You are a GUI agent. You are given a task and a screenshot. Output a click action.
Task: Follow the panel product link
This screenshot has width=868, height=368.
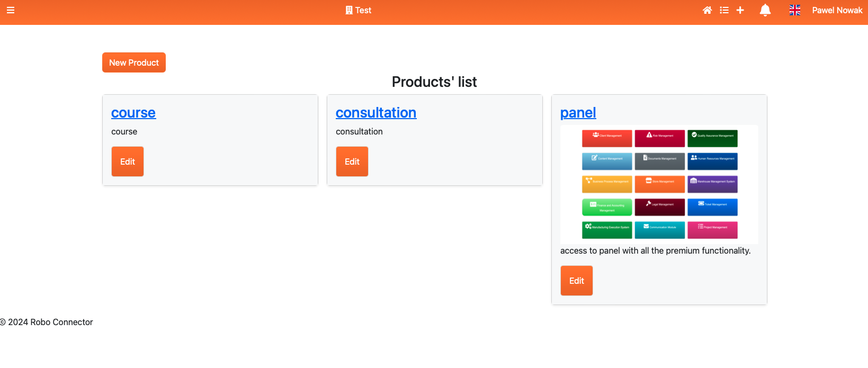click(578, 113)
